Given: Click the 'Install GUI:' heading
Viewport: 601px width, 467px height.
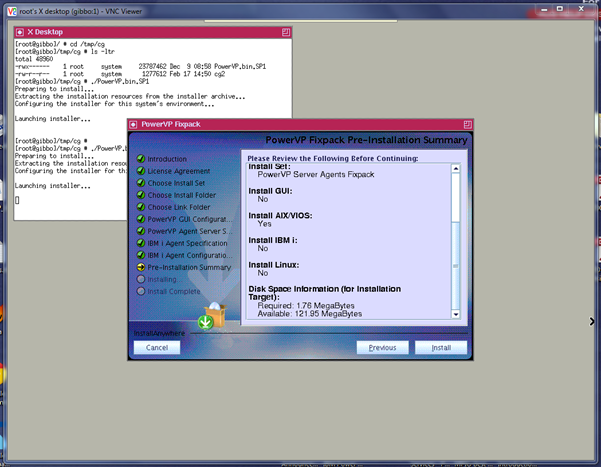Looking at the screenshot, I should (270, 191).
